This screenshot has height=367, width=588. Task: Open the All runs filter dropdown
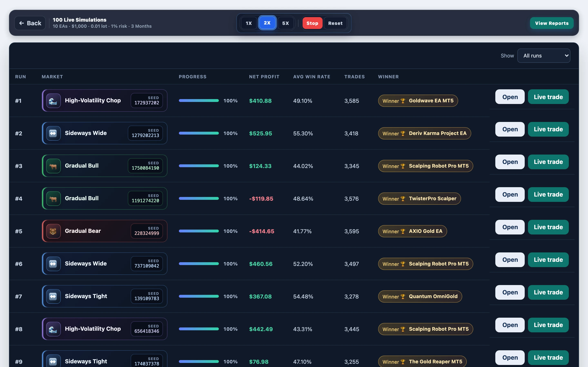pyautogui.click(x=543, y=56)
